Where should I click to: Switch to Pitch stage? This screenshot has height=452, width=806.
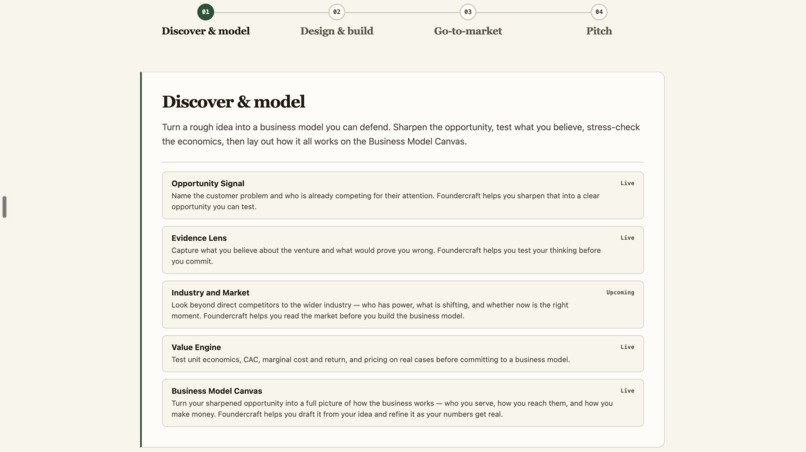[599, 31]
